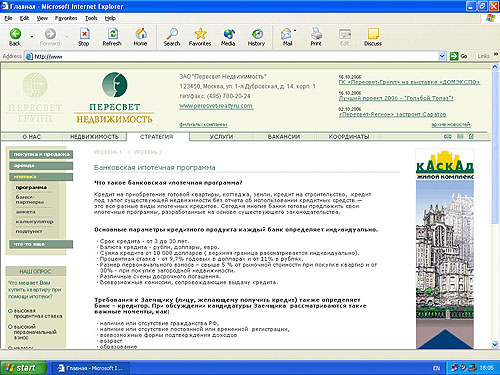Screen dimensions: 500x375
Task: Select the ВАКАНСИИ site tab
Action: click(284, 137)
